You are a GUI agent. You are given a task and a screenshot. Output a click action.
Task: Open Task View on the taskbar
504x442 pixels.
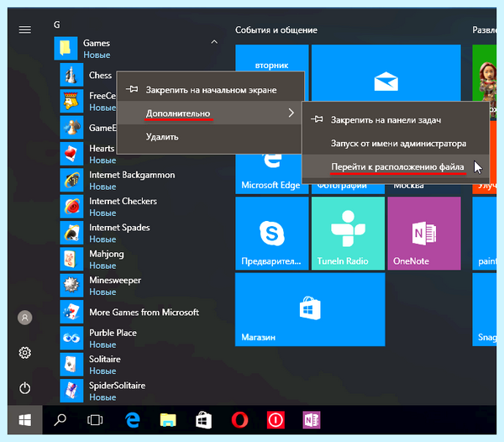tap(95, 420)
